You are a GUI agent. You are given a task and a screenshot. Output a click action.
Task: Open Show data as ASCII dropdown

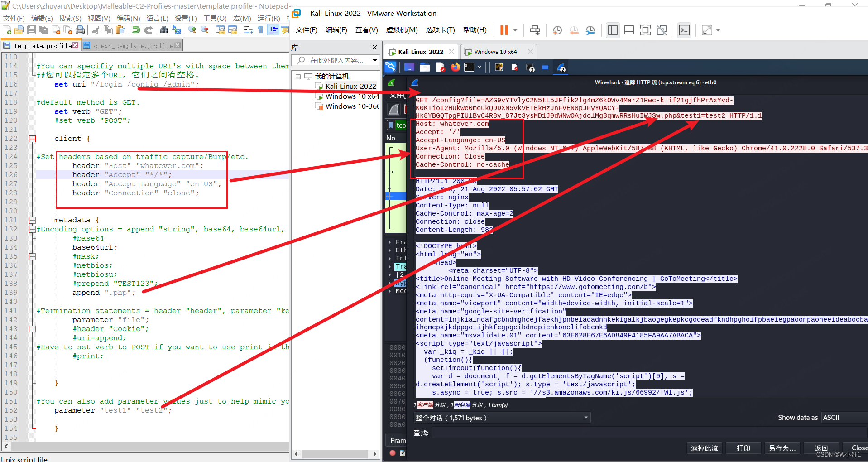pos(845,418)
